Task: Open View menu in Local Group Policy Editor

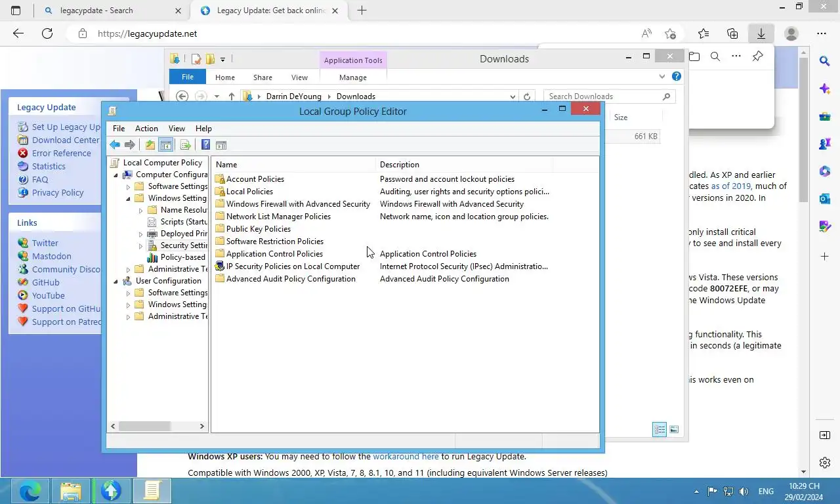Action: coord(177,129)
